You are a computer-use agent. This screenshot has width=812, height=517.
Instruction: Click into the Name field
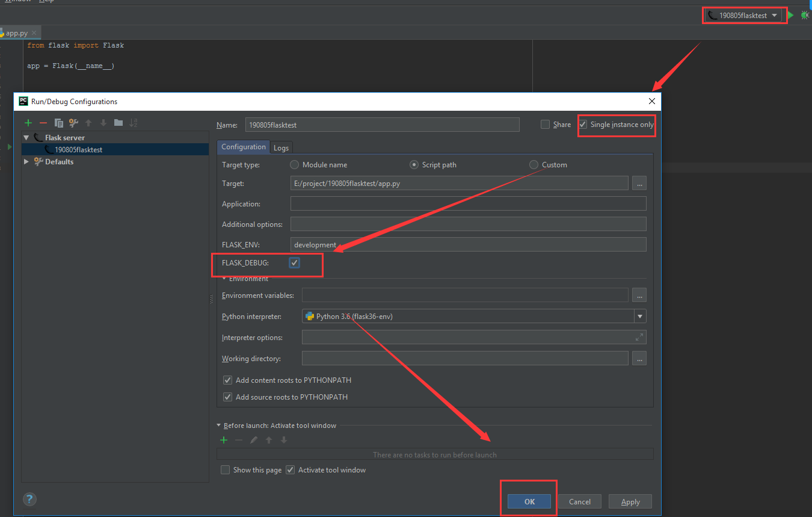click(383, 125)
